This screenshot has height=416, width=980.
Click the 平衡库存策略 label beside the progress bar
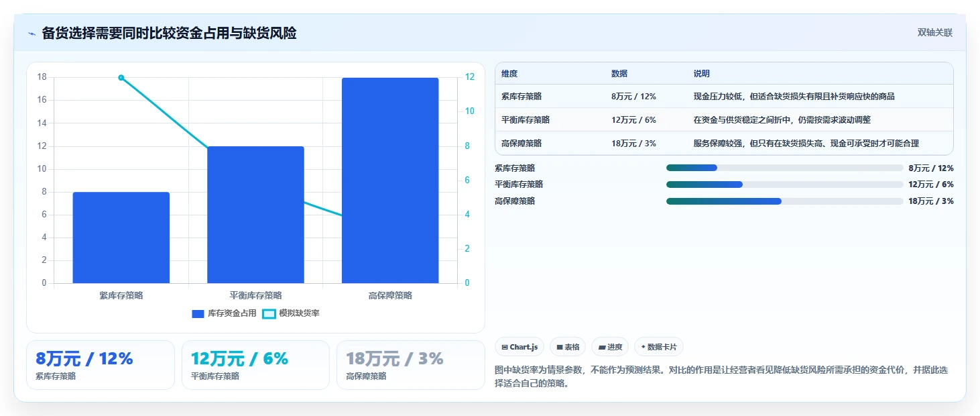tap(519, 185)
